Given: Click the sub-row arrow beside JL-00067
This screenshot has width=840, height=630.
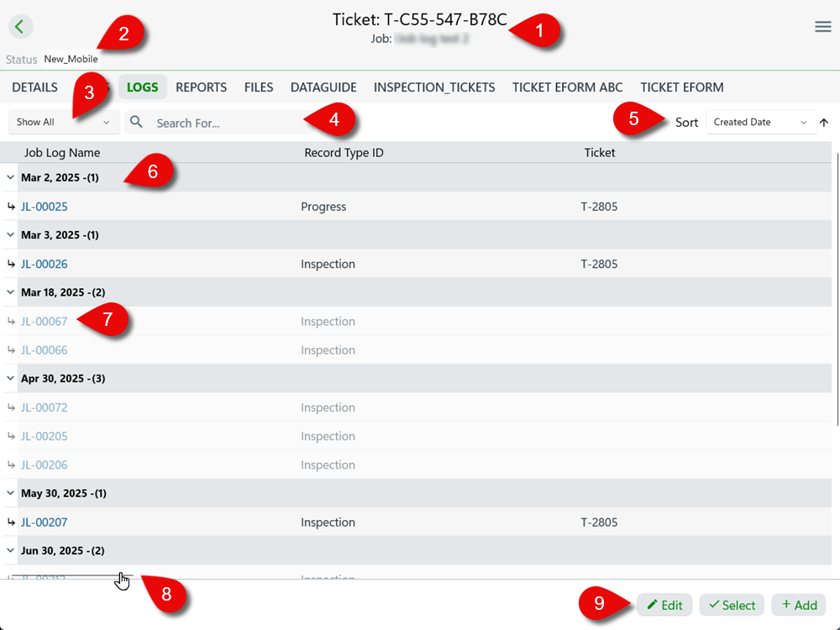Looking at the screenshot, I should coord(11,321).
